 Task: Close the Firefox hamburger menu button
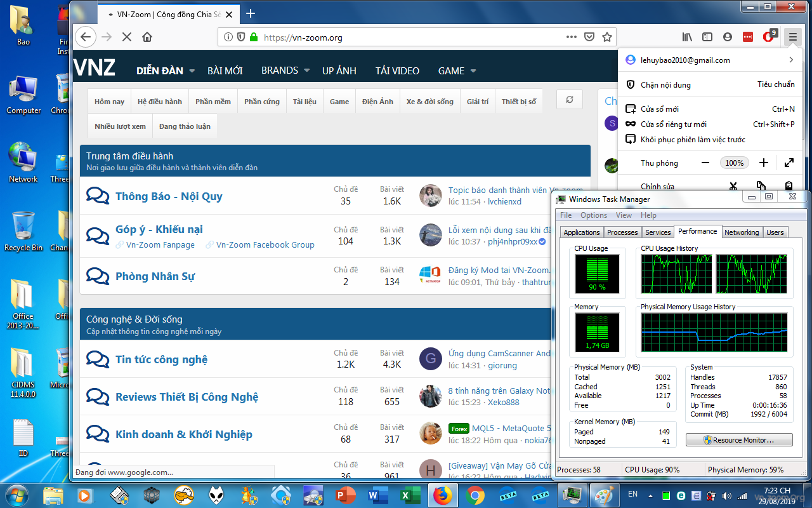point(792,37)
